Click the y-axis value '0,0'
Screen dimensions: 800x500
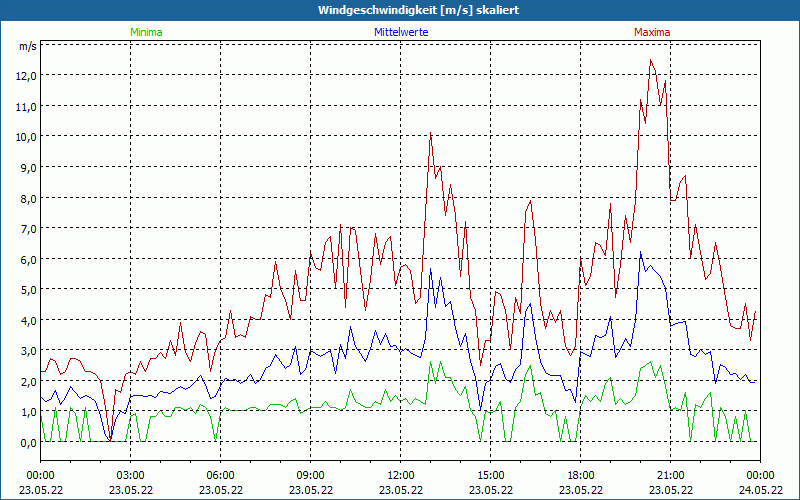tap(29, 443)
